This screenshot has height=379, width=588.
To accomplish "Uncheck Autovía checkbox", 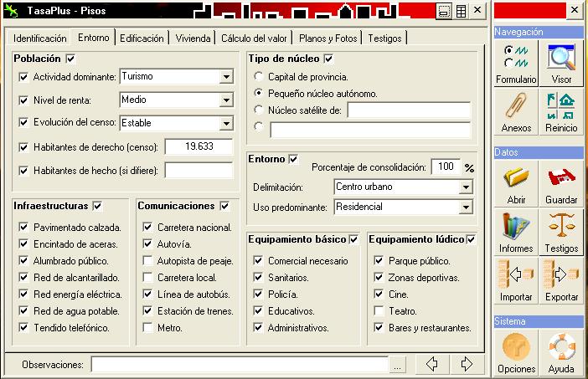I will click(x=147, y=243).
